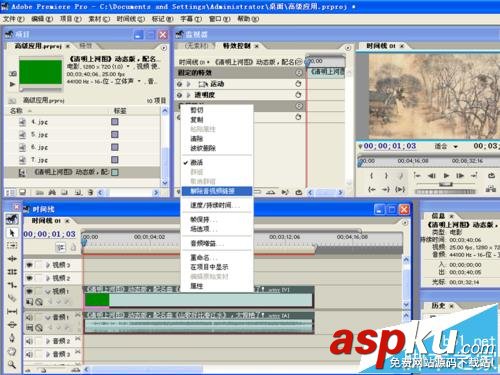Go to Out point in program monitor
This screenshot has width=500, height=375.
[386, 189]
